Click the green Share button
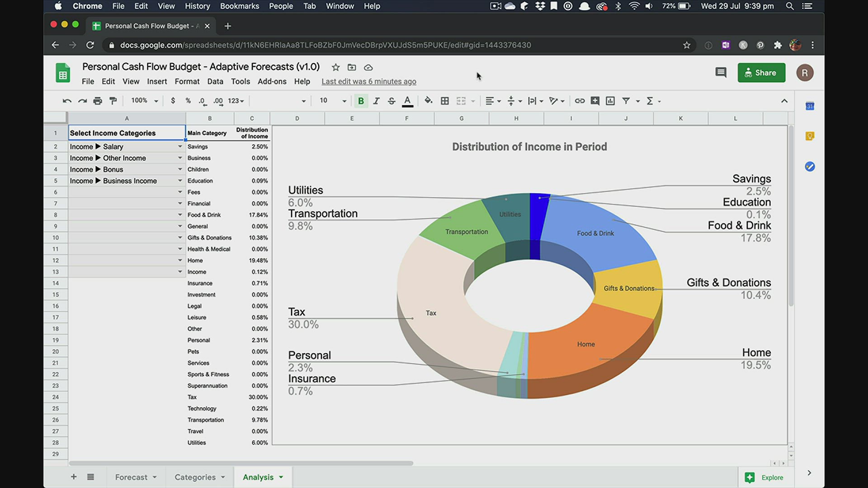Screen dimensions: 868x488 coord(761,73)
